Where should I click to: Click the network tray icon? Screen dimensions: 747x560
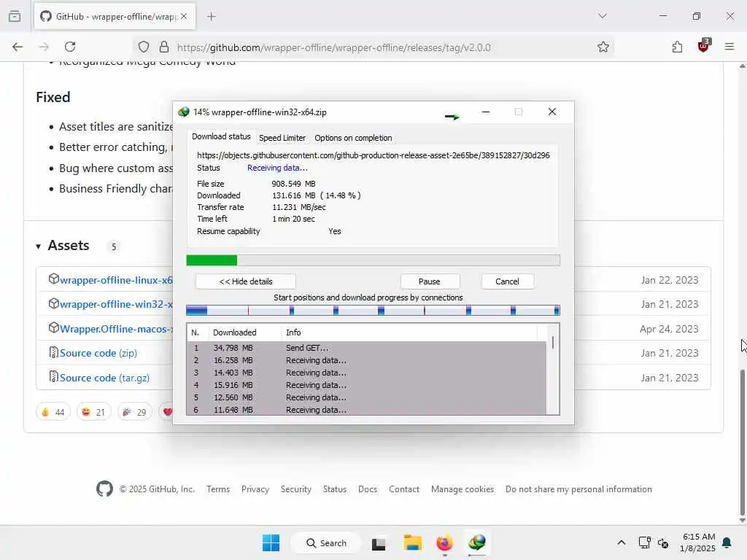point(644,542)
